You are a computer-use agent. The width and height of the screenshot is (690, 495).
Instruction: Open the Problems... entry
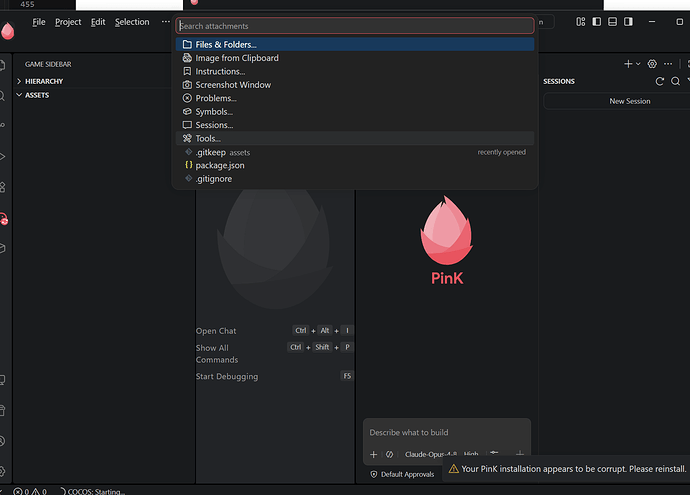tap(355, 98)
